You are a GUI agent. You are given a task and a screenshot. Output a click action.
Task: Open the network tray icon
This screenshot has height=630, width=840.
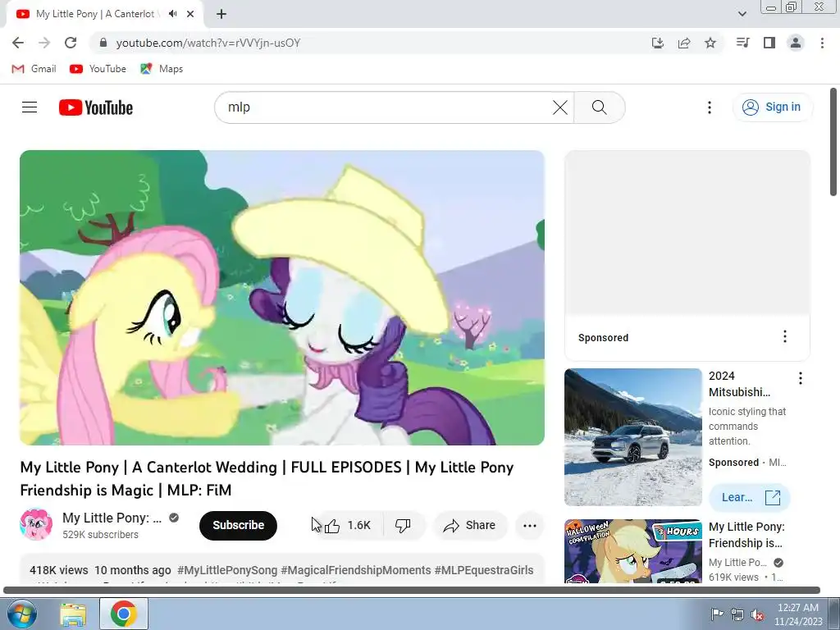tap(737, 614)
